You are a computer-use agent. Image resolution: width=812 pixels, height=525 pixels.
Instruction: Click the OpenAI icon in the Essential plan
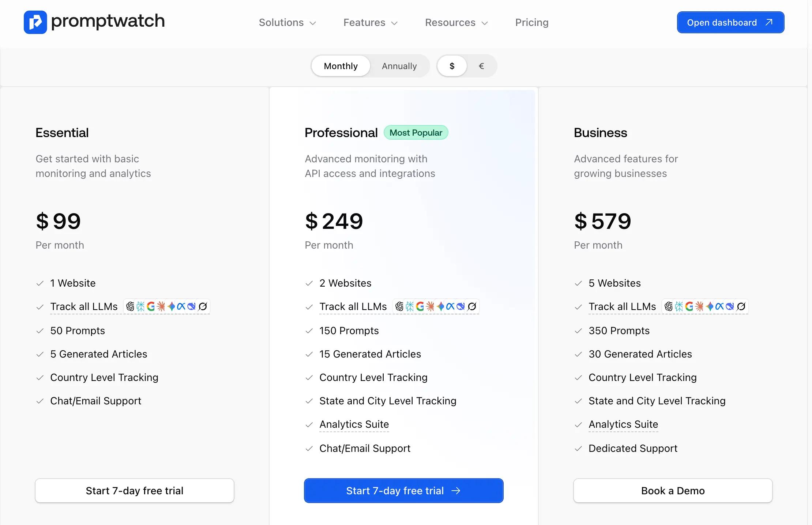131,307
